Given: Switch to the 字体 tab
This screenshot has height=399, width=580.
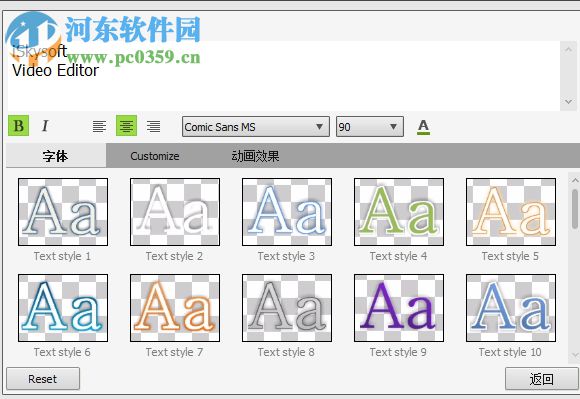Looking at the screenshot, I should [x=55, y=156].
